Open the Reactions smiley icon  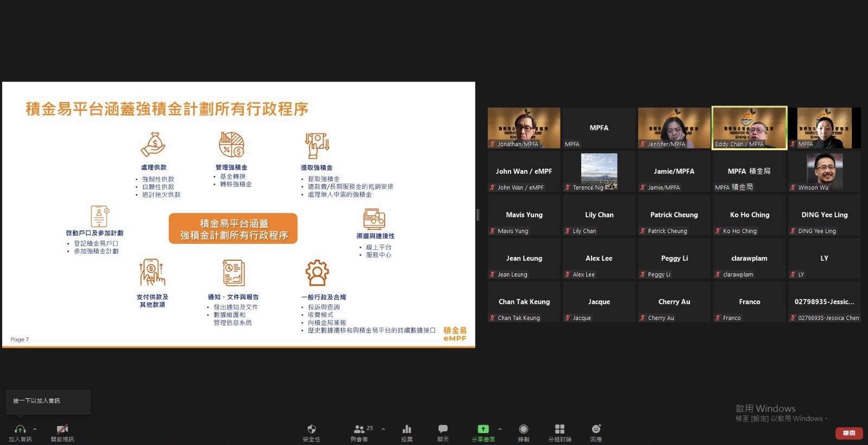click(x=596, y=429)
